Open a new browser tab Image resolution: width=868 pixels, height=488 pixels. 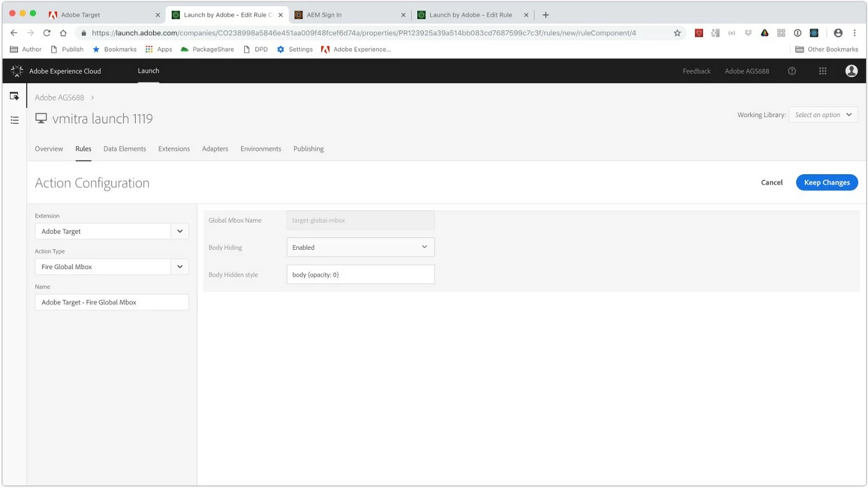click(x=546, y=15)
